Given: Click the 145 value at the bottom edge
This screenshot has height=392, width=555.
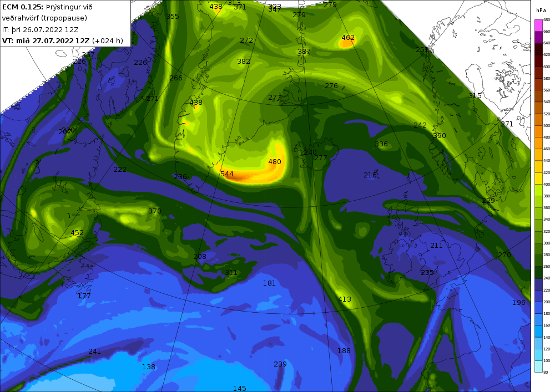Looking at the screenshot, I should pyautogui.click(x=240, y=389).
